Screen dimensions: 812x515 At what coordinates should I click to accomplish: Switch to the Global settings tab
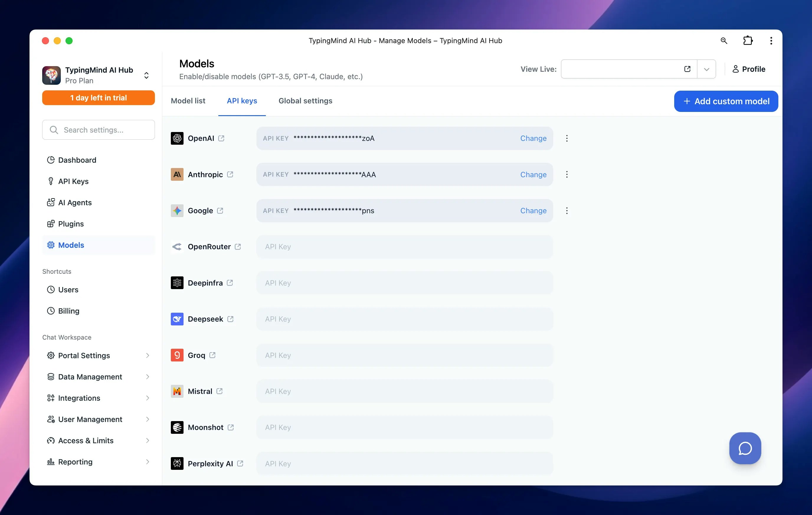[305, 101]
